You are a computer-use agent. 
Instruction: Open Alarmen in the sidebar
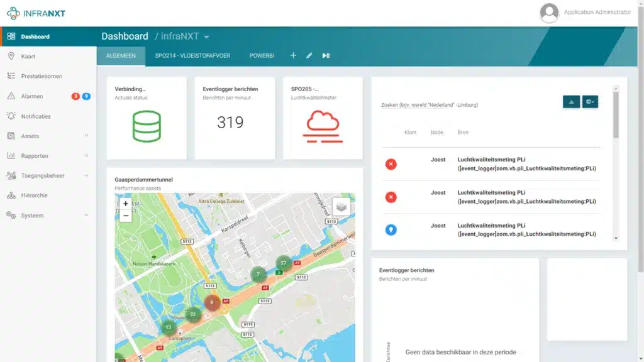(x=31, y=96)
